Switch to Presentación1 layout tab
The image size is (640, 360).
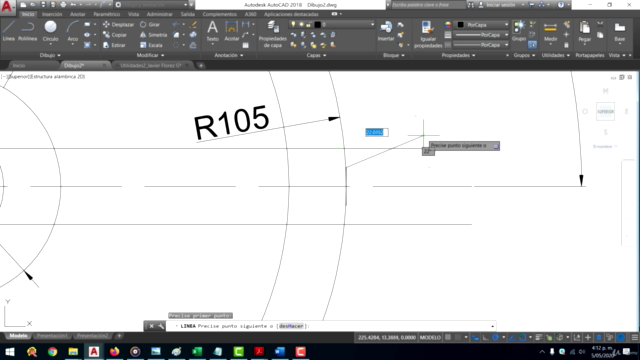[52, 336]
